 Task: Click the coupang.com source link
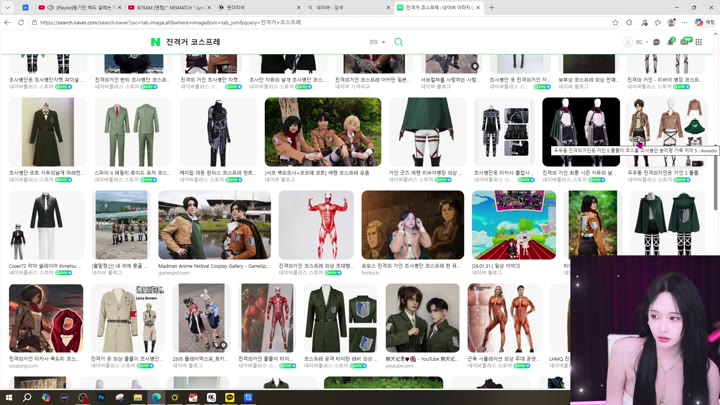pos(23,366)
